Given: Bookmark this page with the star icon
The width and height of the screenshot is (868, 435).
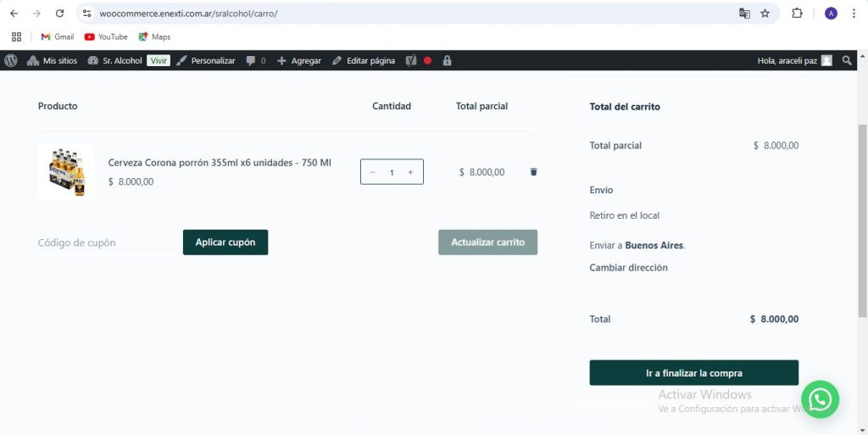Looking at the screenshot, I should (765, 14).
